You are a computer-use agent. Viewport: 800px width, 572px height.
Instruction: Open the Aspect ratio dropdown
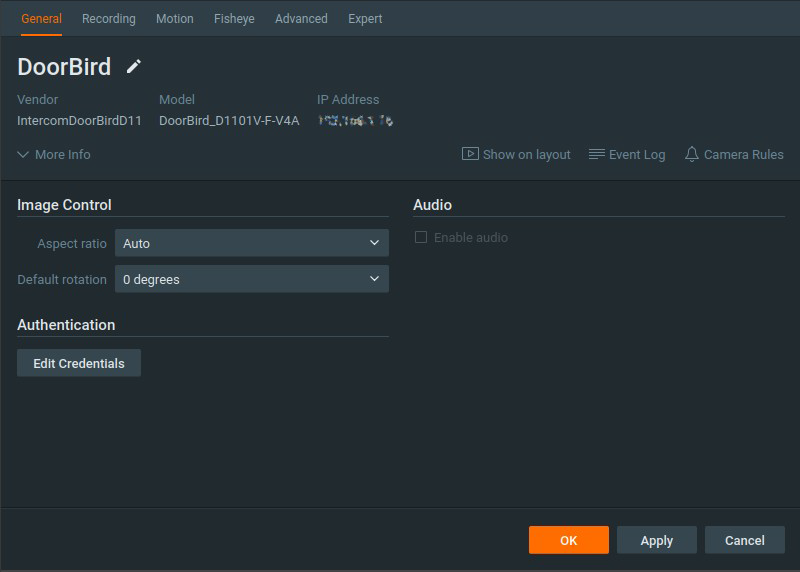pyautogui.click(x=252, y=243)
